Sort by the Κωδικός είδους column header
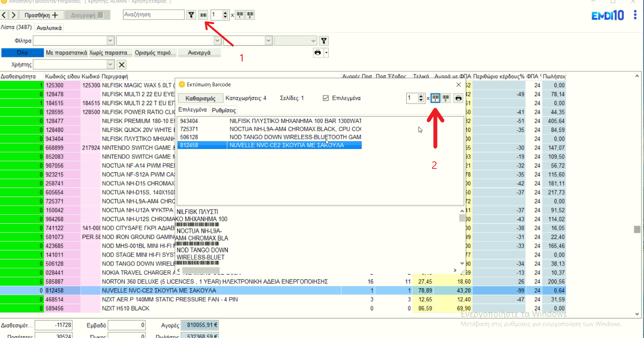644x338 pixels. [x=63, y=77]
